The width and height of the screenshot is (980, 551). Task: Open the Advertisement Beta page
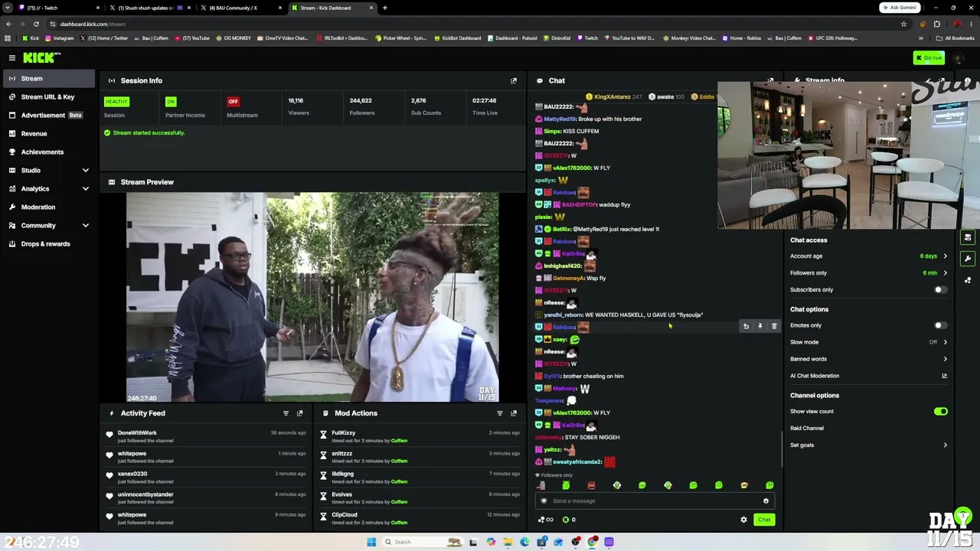click(x=47, y=115)
